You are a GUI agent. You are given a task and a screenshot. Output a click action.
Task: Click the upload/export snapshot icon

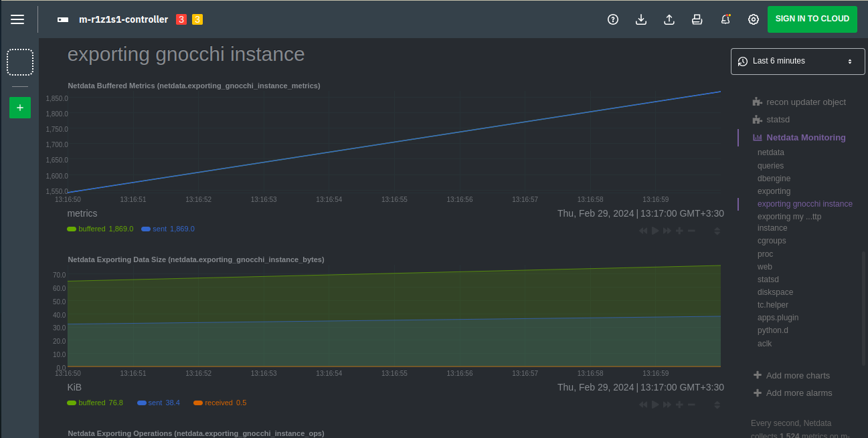coord(669,19)
